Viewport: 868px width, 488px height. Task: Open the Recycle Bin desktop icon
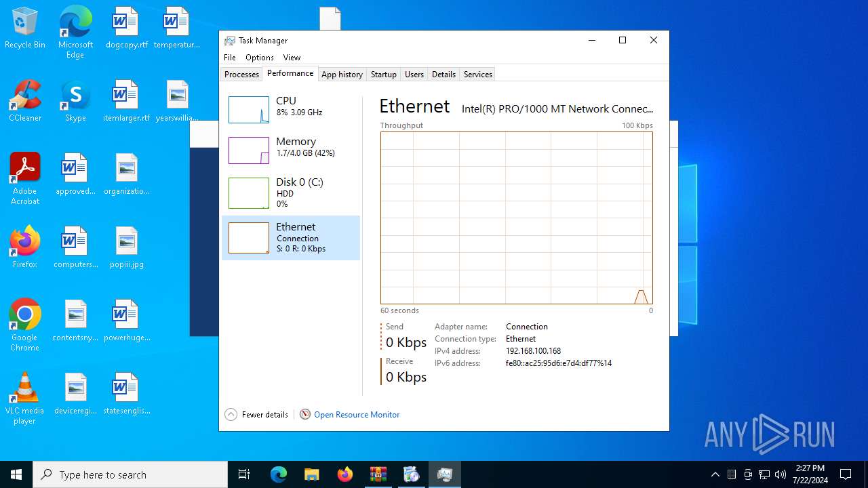[25, 28]
